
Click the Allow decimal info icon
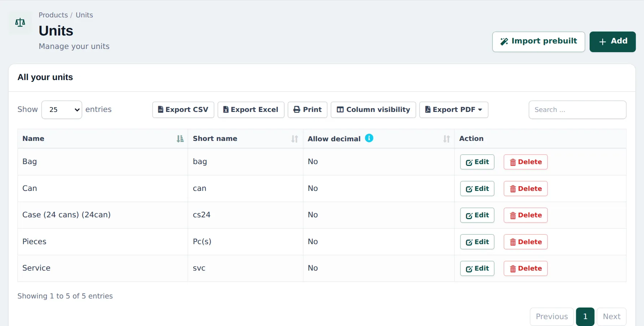369,138
